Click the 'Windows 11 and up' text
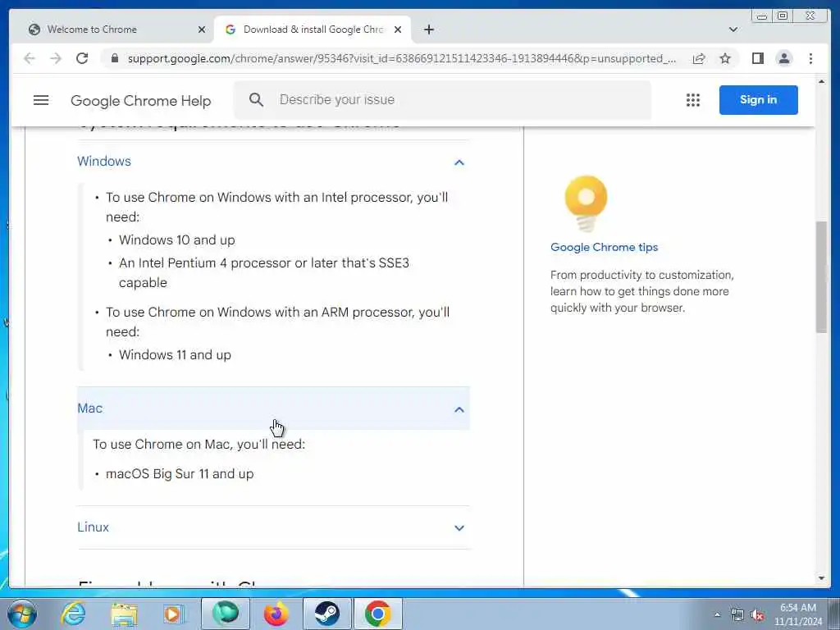This screenshot has width=840, height=630. click(x=175, y=354)
